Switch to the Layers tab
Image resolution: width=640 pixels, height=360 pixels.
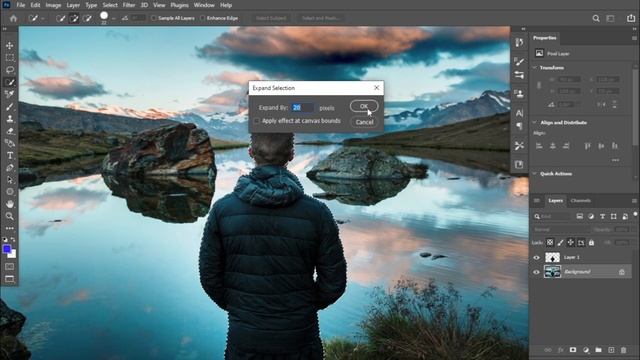tap(556, 200)
